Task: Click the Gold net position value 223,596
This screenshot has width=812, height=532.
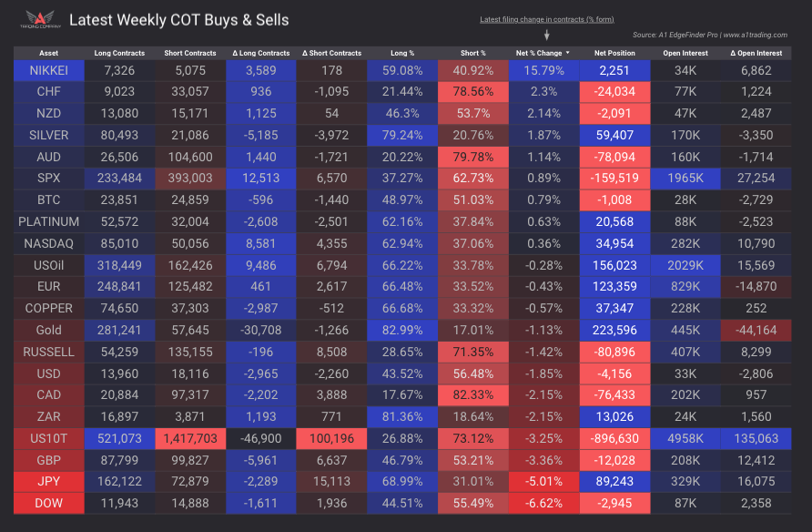Action: [615, 330]
